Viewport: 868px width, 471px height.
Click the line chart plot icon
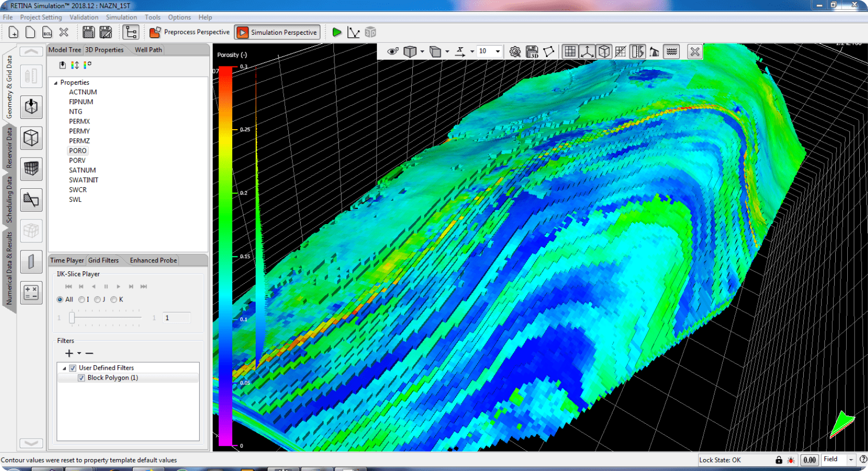[354, 32]
